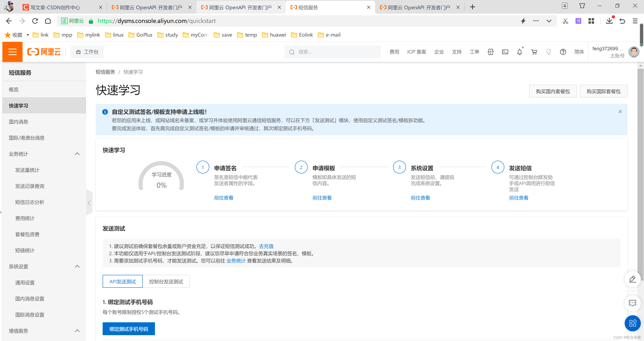Open the scissors screenshot tool

[x=565, y=21]
